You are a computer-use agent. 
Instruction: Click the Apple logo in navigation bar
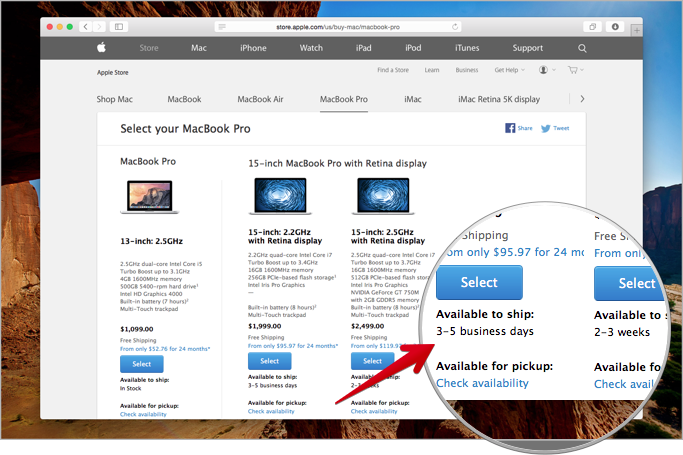101,47
